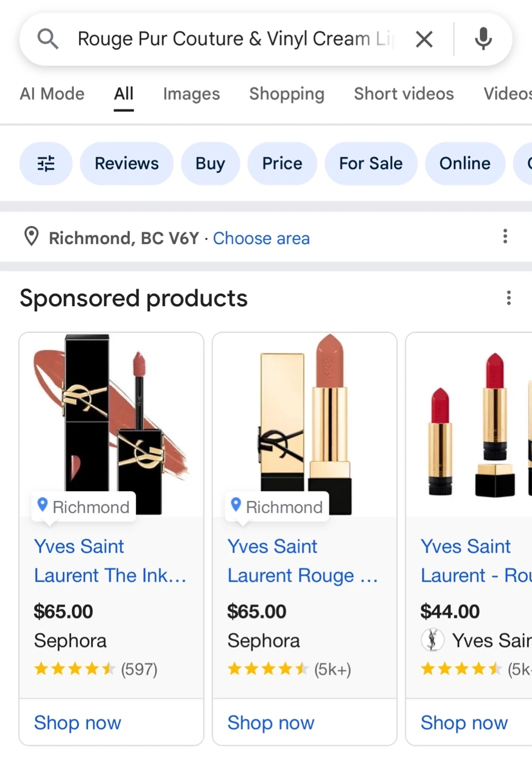
Task: Switch to the Images tab
Action: click(191, 94)
